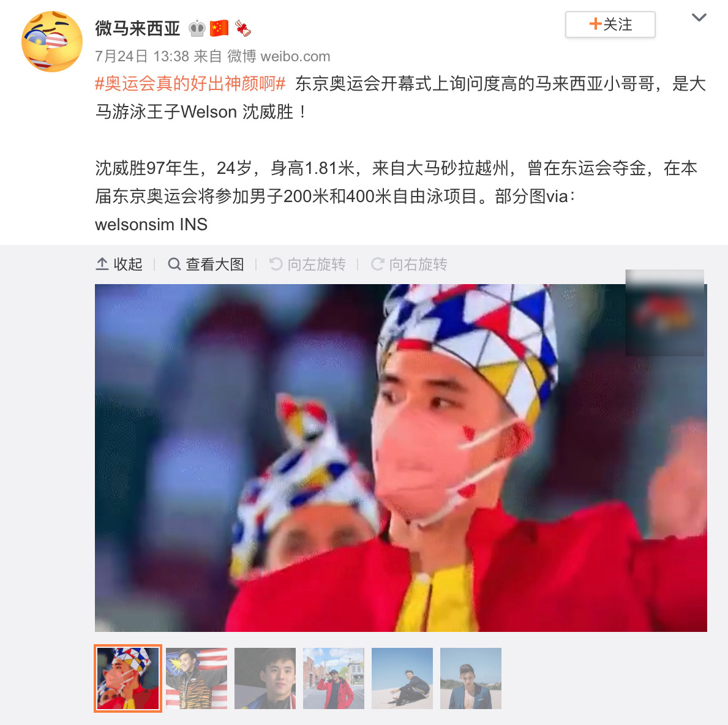Image resolution: width=728 pixels, height=725 pixels.
Task: Click the China flag badge icon
Action: pyautogui.click(x=219, y=28)
